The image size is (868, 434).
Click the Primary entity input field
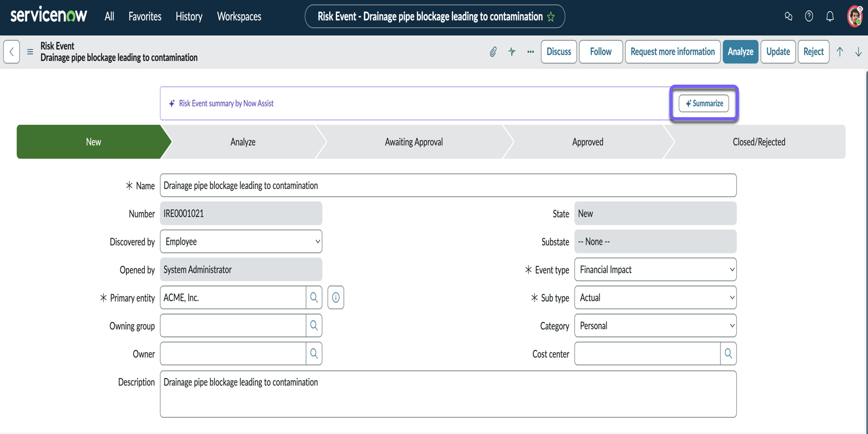233,297
